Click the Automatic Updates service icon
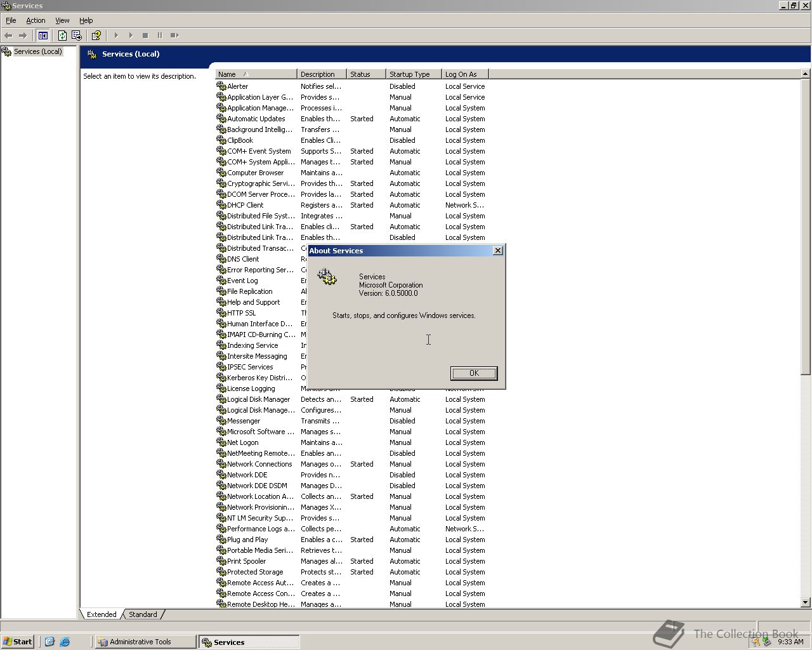Screen dimensions: 812x650 [221, 118]
